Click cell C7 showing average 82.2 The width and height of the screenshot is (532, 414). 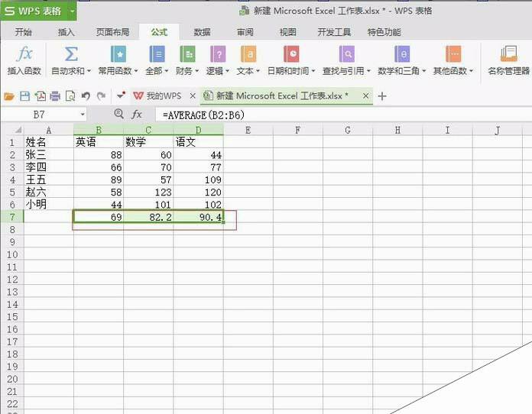tap(148, 217)
